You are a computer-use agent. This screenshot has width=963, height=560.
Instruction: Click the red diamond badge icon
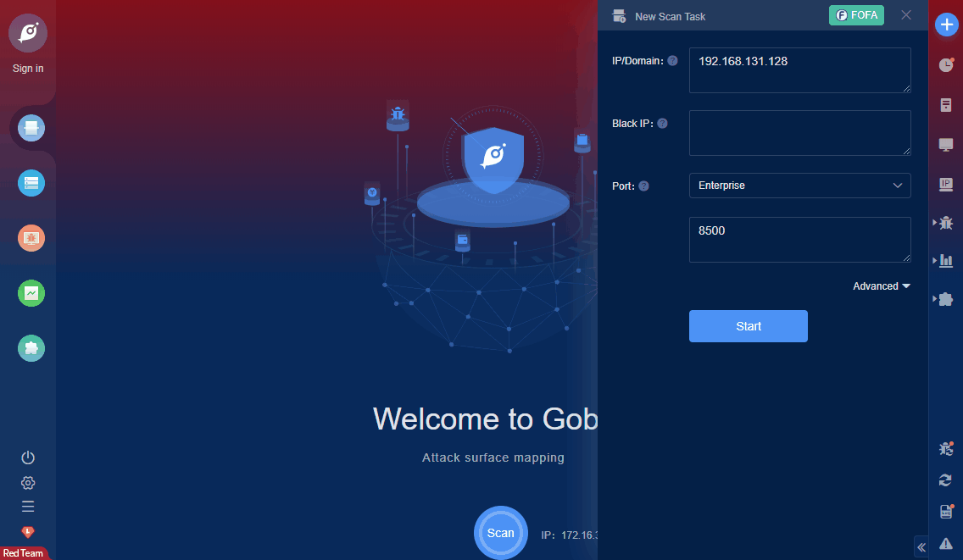[x=28, y=532]
